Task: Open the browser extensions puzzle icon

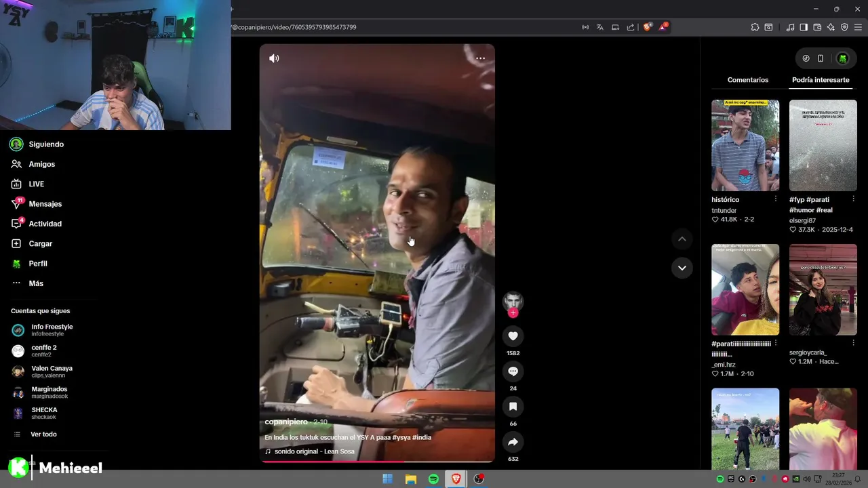Action: 755,27
